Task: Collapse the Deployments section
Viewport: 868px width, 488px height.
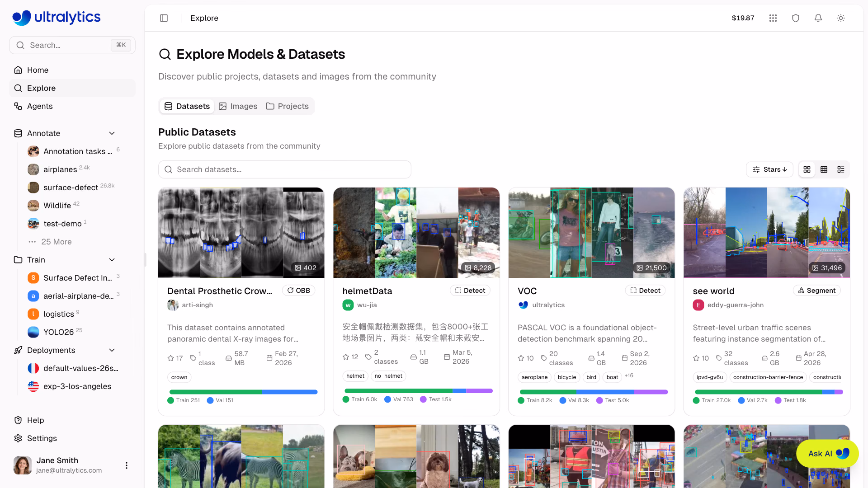Action: tap(112, 350)
